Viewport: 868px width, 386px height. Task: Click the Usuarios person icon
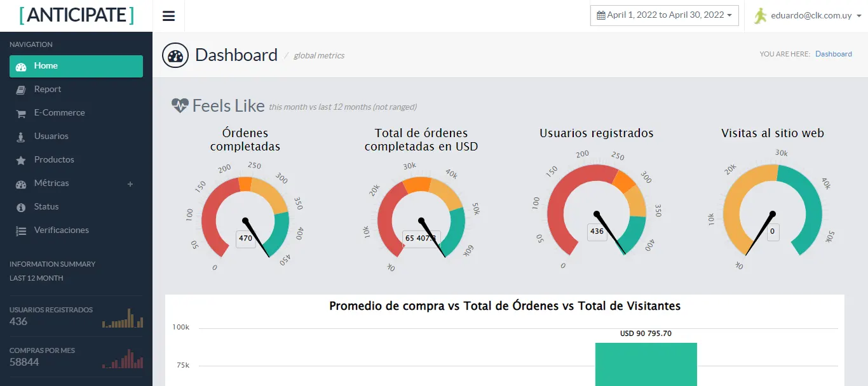[21, 136]
